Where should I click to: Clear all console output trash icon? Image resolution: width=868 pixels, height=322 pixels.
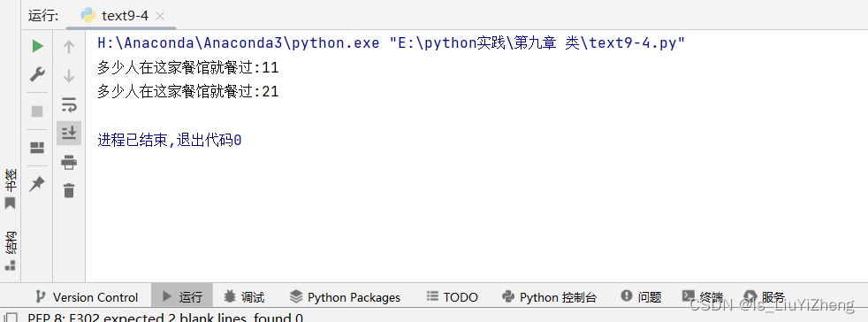(x=69, y=191)
